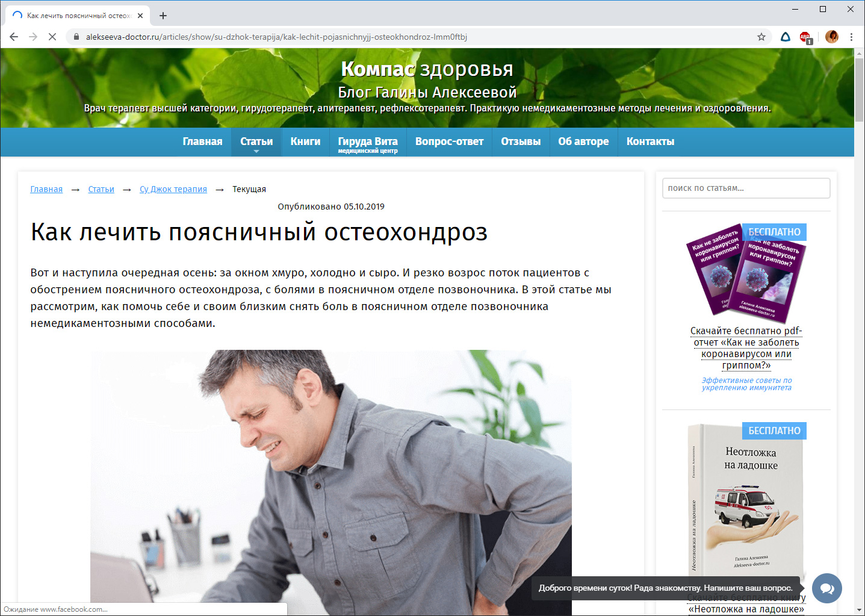Viewport: 865px width, 616px height.
Task: Click the Компас здоровья site title
Action: pyautogui.click(x=427, y=69)
